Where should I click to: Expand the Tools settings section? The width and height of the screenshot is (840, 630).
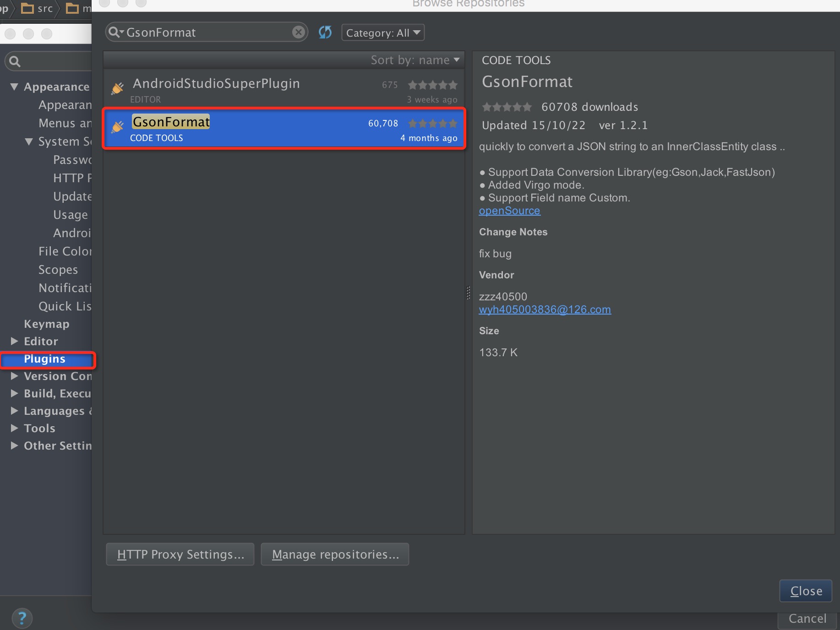point(14,428)
